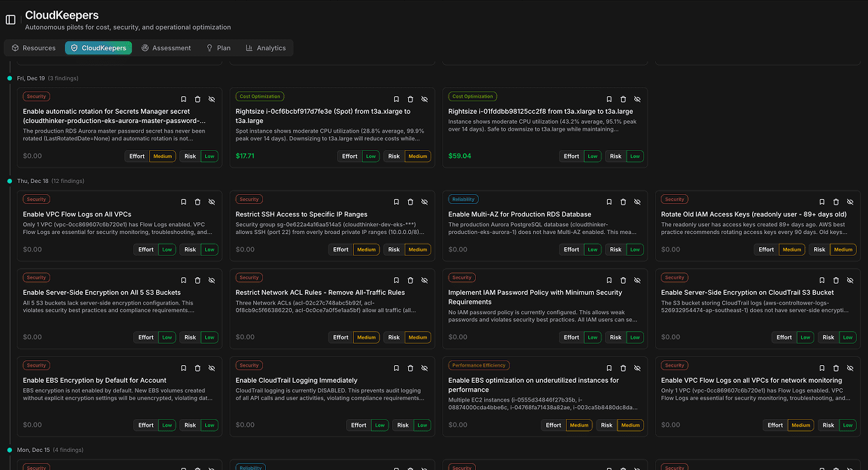The width and height of the screenshot is (868, 470).
Task: Bookmark the Enable Multi-AZ for Production RDS finding
Action: tap(609, 201)
